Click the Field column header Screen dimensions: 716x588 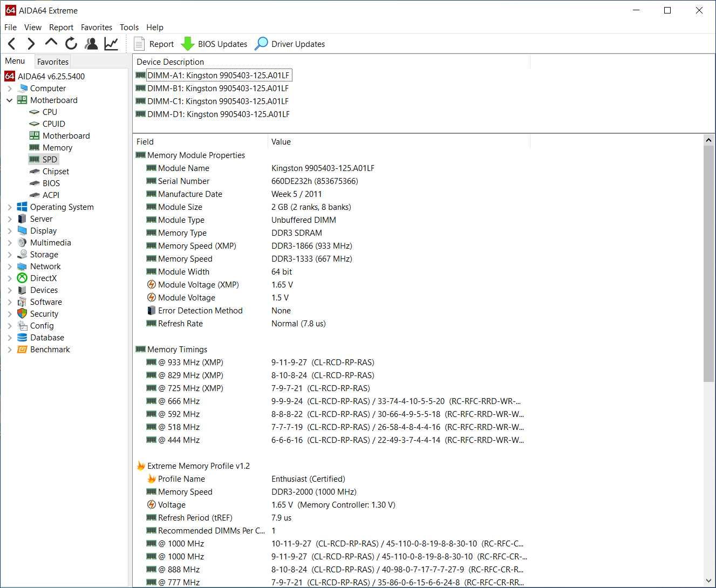point(200,142)
